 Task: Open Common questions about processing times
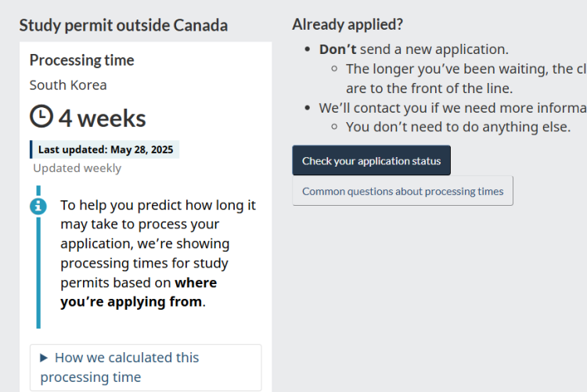point(403,191)
